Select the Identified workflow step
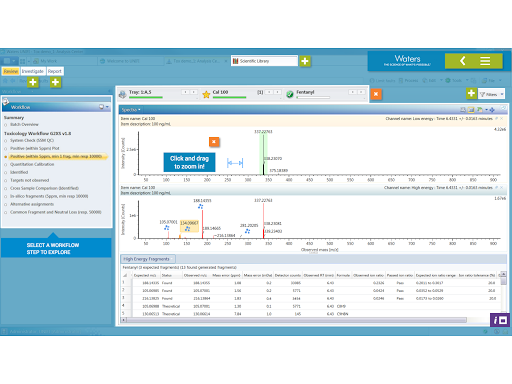Screen dimensions: 512x384 click(19, 172)
